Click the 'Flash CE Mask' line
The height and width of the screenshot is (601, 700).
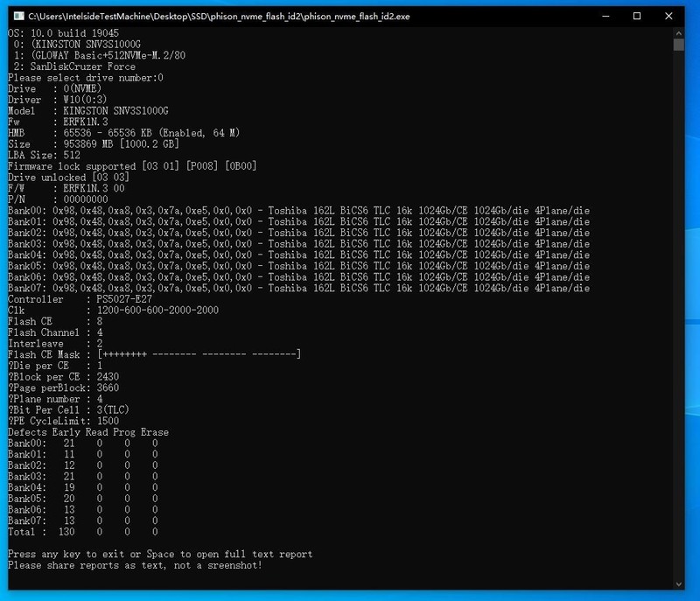155,354
